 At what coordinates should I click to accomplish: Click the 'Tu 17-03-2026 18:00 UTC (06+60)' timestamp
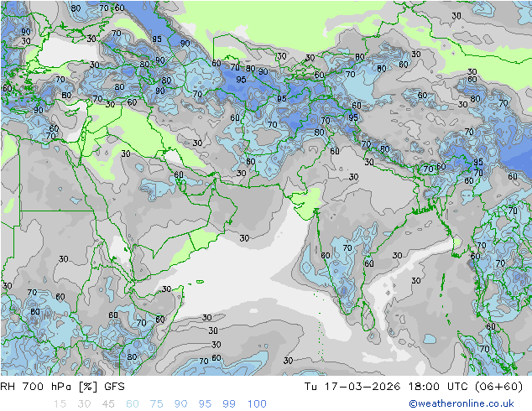(x=414, y=387)
